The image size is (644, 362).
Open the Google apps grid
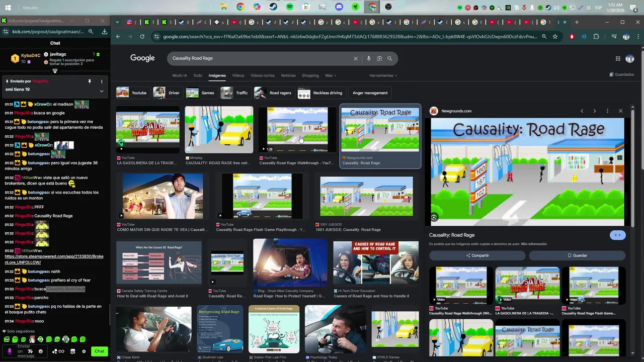point(618,58)
